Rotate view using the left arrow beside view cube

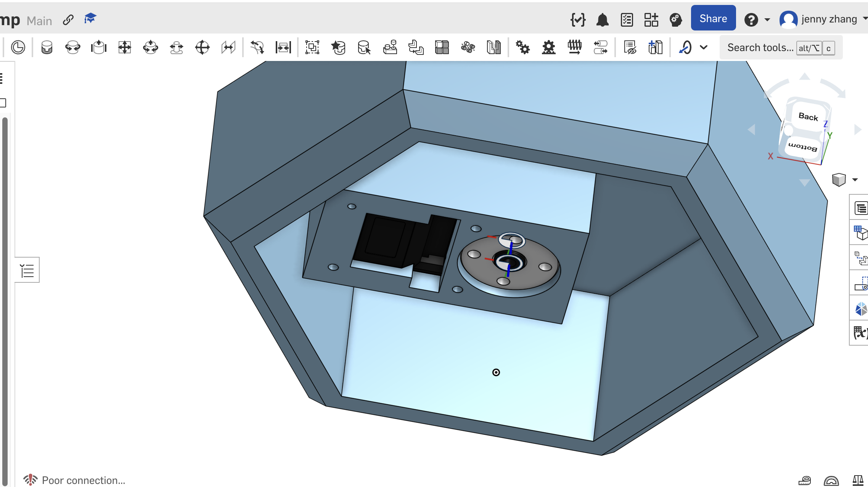tap(751, 130)
